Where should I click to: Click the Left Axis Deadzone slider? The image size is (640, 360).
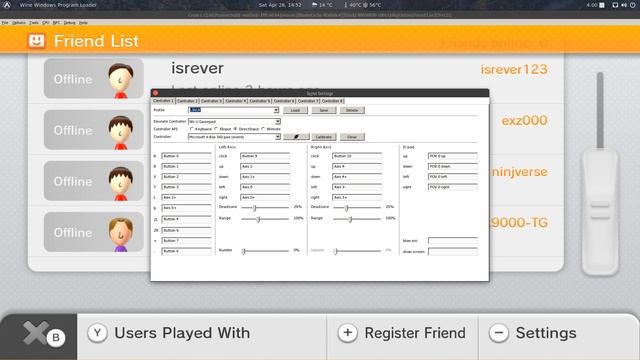coord(265,208)
